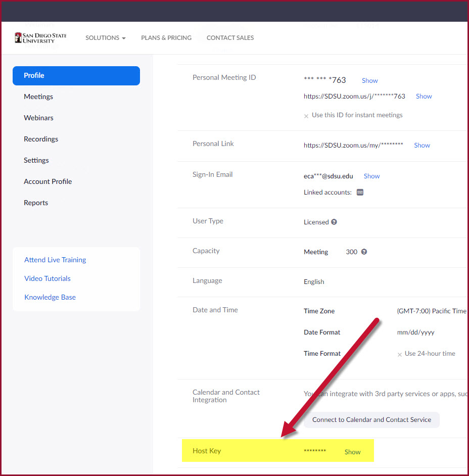Viewport: 469px width, 476px height.
Task: Go to Meetings in the sidebar
Action: [x=38, y=97]
